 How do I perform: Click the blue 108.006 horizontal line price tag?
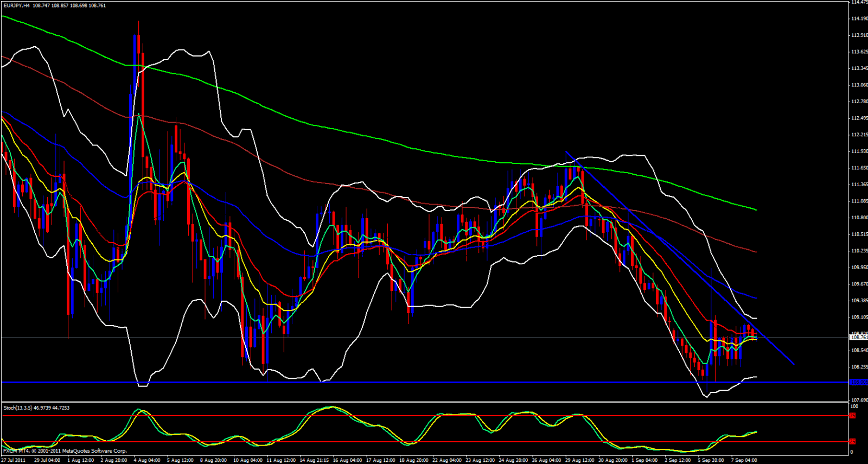click(x=858, y=383)
